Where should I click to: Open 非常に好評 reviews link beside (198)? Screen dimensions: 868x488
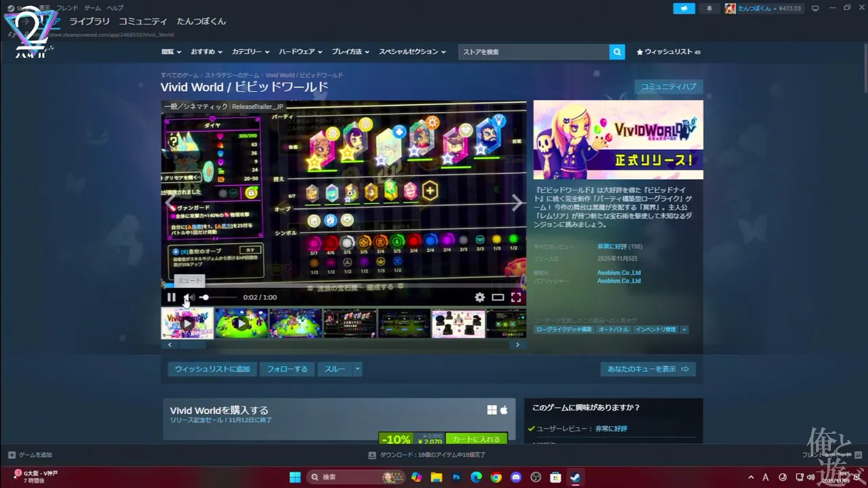tap(612, 246)
